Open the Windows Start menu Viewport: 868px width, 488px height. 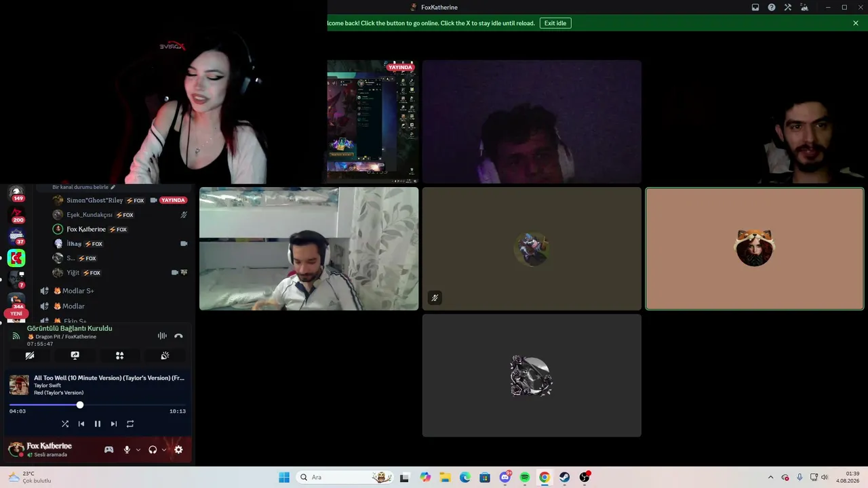[284, 477]
